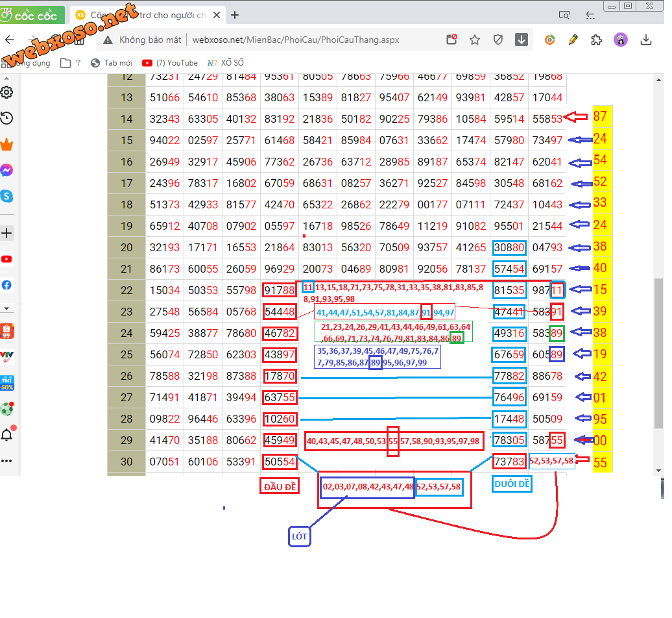Screen dimensions: 672x618
Task: Click cell 91788 in row 22
Action: click(280, 291)
